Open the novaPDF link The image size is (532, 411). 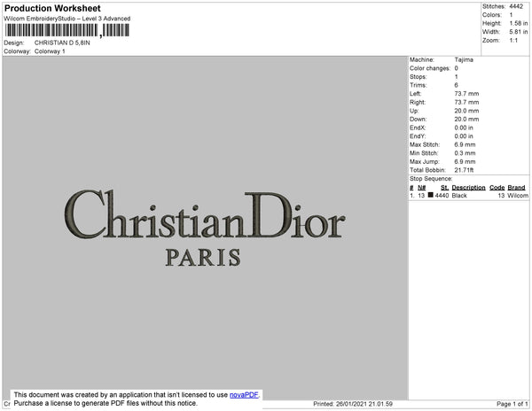[x=244, y=395]
